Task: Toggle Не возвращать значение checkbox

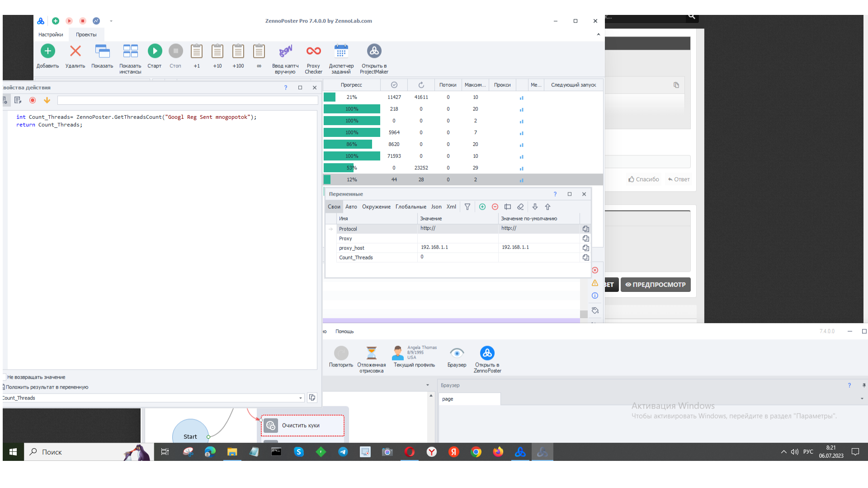Action: (4, 377)
